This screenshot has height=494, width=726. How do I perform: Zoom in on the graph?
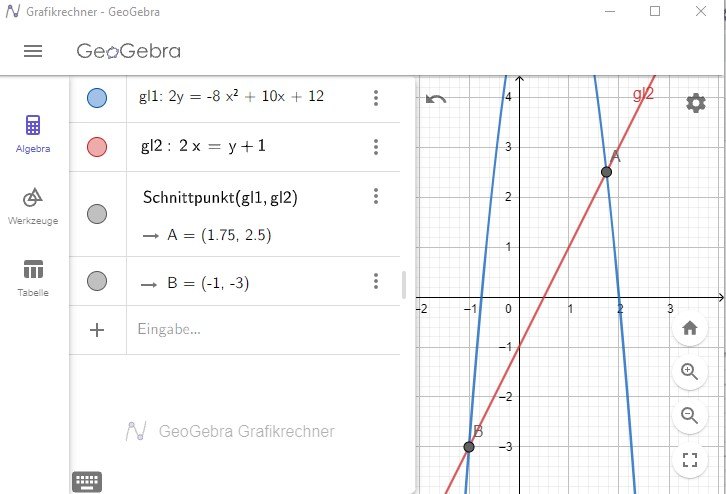689,371
